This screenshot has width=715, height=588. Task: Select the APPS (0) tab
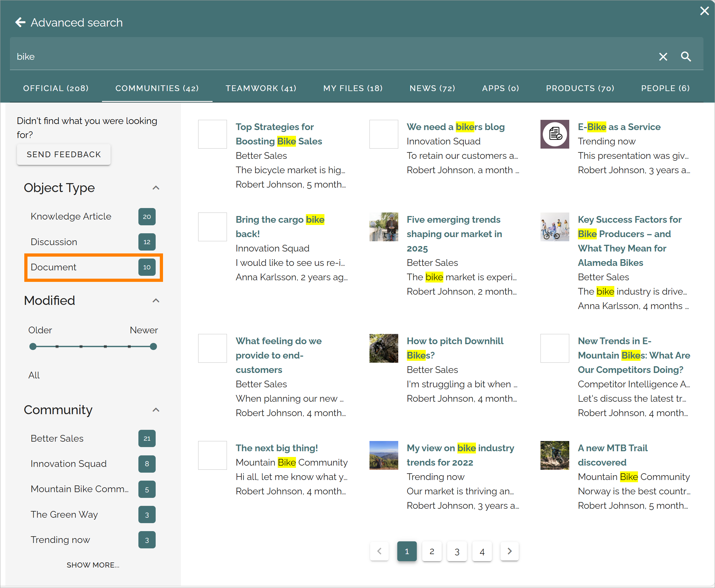[x=501, y=88]
